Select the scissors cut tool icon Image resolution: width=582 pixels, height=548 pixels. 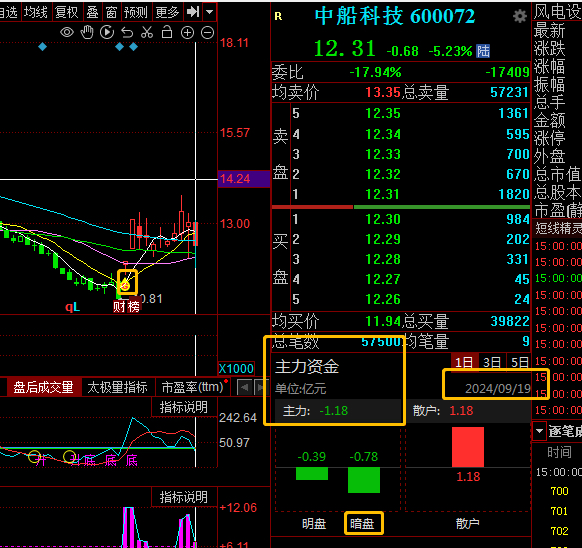[147, 33]
